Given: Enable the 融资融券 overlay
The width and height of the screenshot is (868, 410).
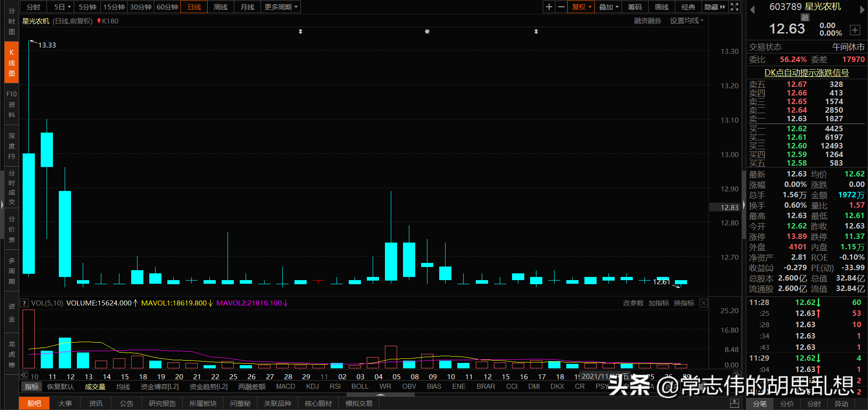Looking at the screenshot, I should pyautogui.click(x=647, y=21).
